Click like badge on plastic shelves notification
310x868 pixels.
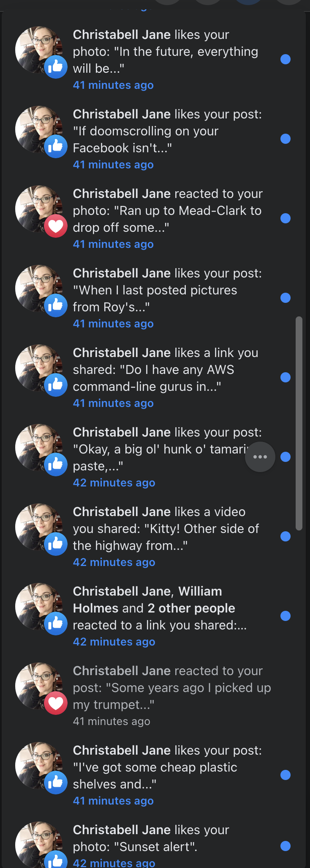56,783
